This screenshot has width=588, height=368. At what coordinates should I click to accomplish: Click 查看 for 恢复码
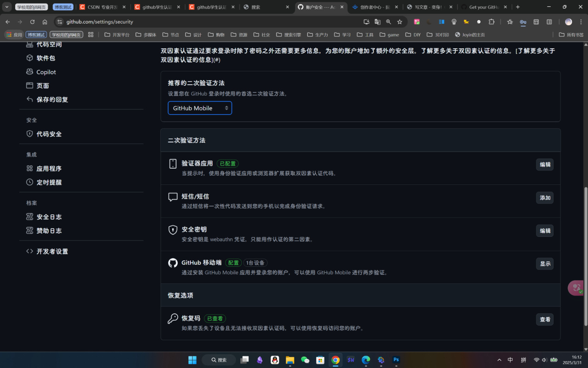(545, 319)
